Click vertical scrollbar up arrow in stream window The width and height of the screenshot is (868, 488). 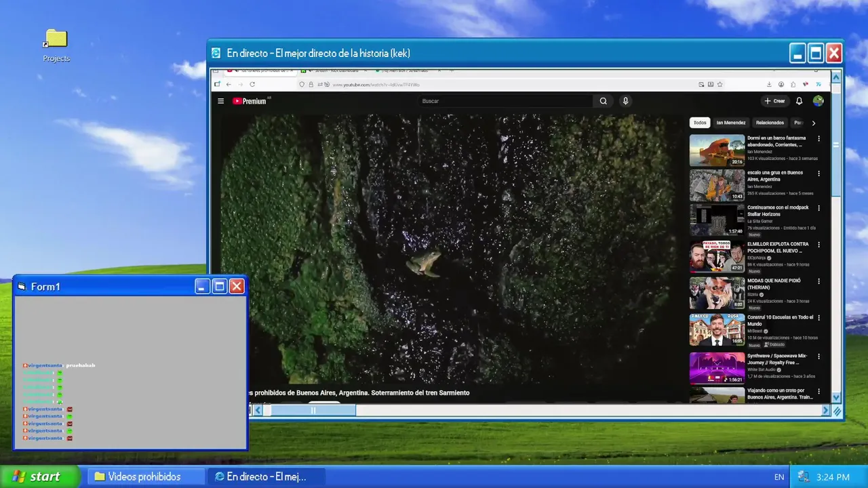tap(836, 77)
